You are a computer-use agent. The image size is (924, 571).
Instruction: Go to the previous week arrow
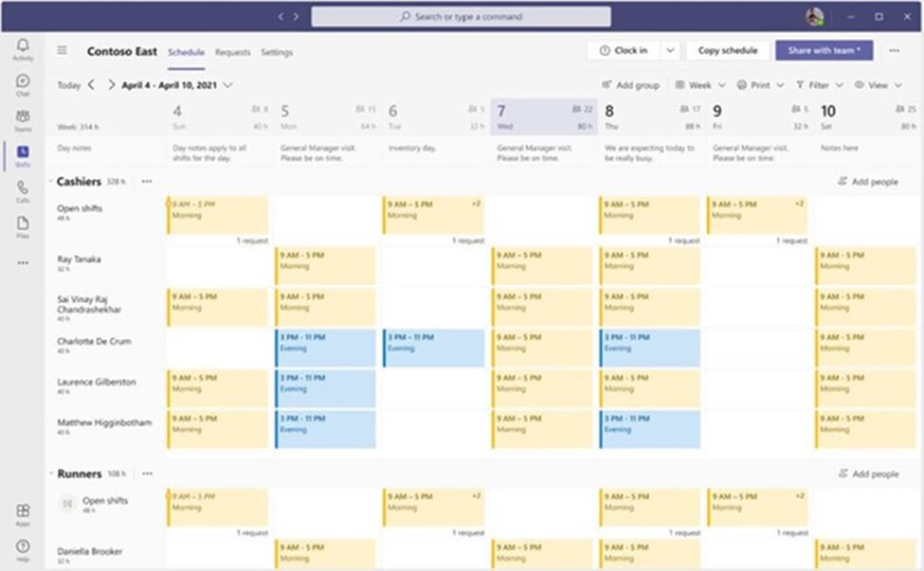pyautogui.click(x=91, y=85)
